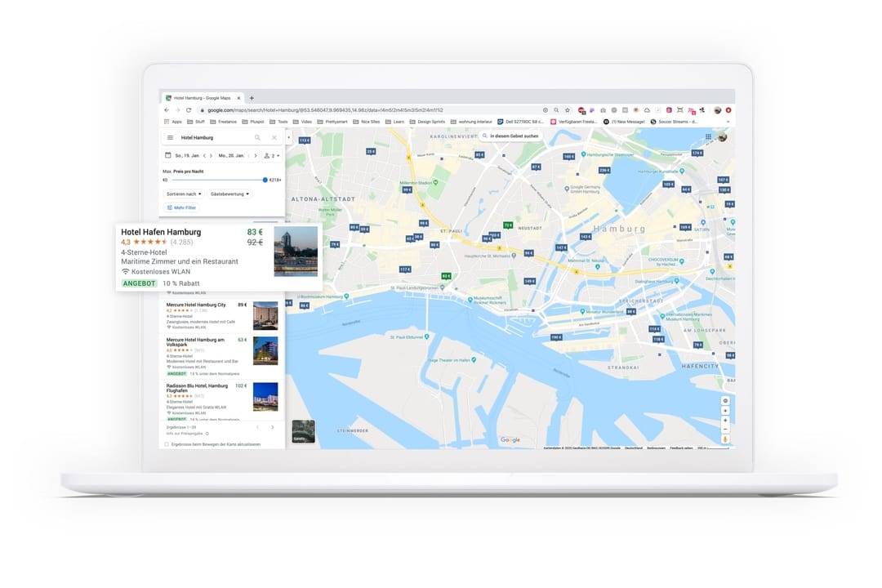The height and width of the screenshot is (588, 882).
Task: Click In diesem Gebiet suchen button
Action: coord(510,136)
